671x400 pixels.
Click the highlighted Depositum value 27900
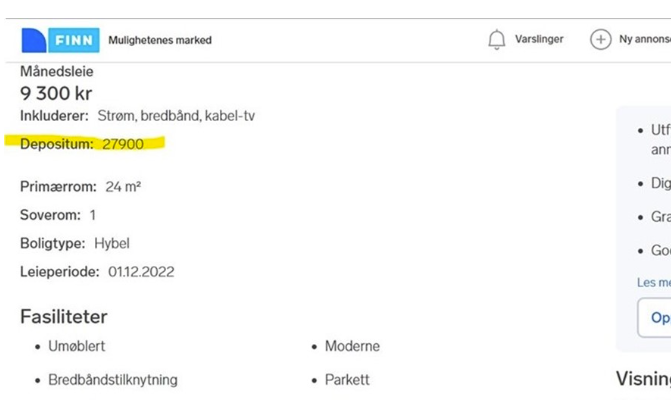[123, 144]
